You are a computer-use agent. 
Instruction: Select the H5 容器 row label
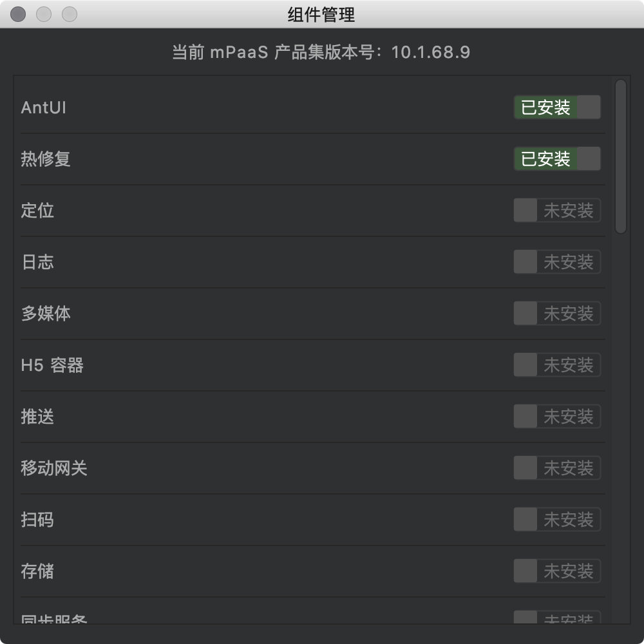pyautogui.click(x=52, y=365)
